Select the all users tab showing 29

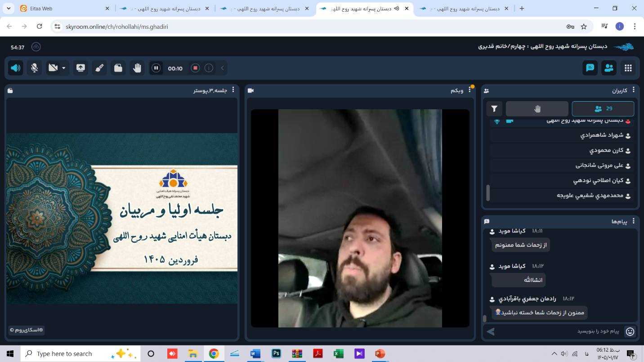[603, 109]
